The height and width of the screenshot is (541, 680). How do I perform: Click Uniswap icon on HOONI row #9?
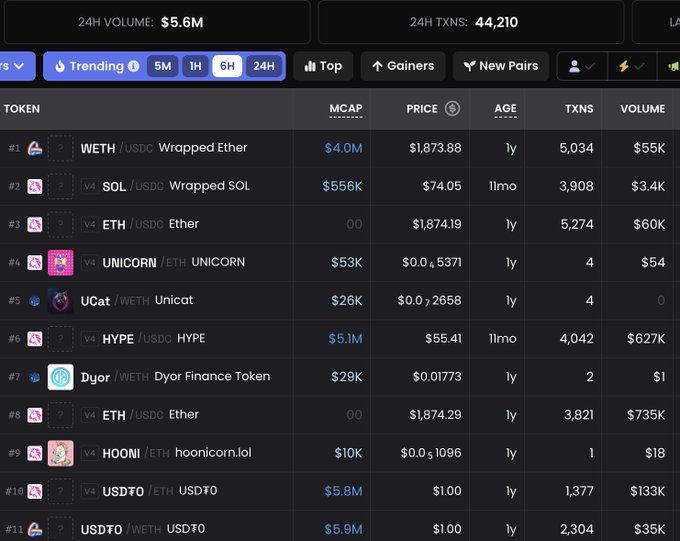[35, 453]
